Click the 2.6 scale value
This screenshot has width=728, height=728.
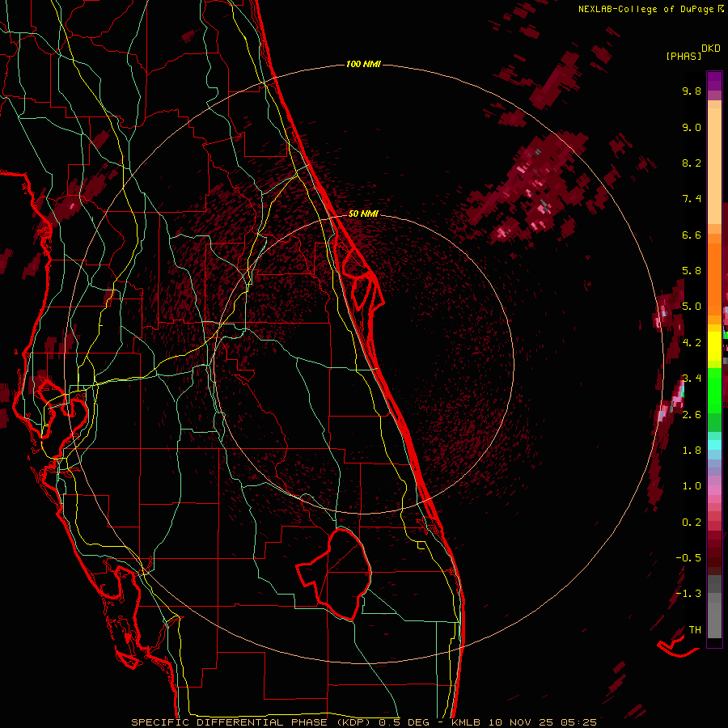(x=692, y=415)
